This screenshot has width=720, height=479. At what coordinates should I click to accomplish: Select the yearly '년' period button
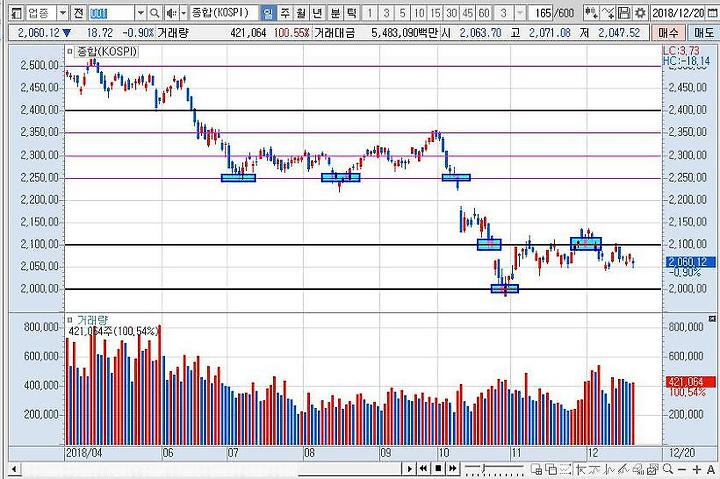[x=316, y=13]
